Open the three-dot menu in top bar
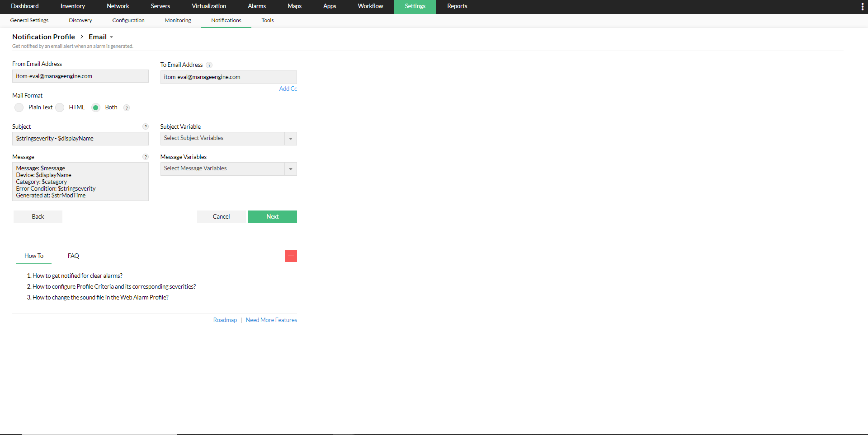This screenshot has width=868, height=435. [862, 6]
